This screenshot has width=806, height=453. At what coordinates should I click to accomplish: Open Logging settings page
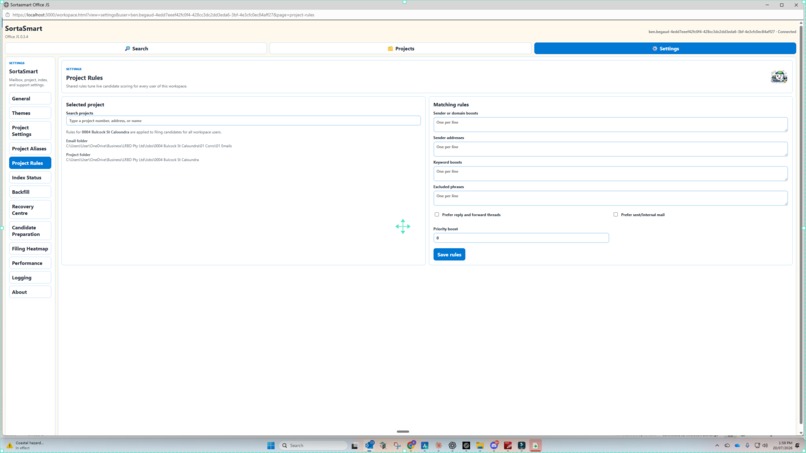30,278
